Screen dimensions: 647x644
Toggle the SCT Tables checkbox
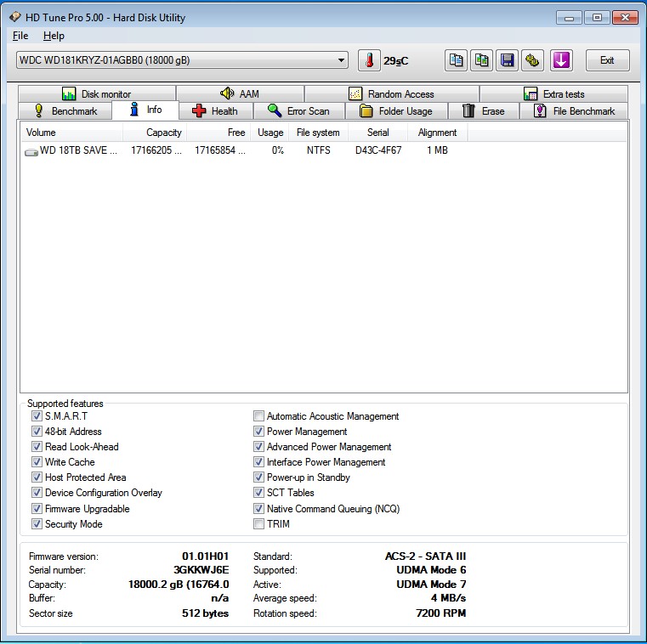click(258, 492)
